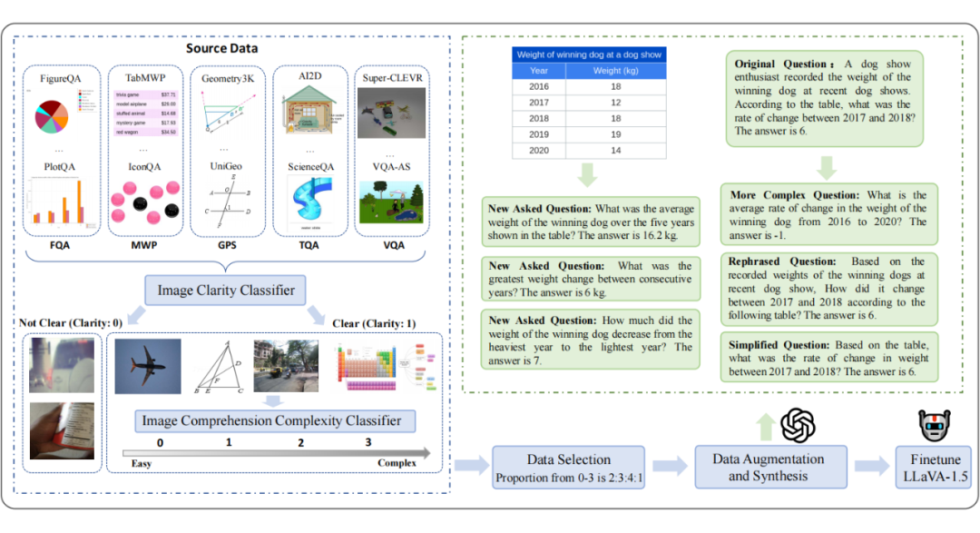Click the robot face icon above Finetune LLaVA-1.5
Image resolution: width=980 pixels, height=533 pixels.
934,425
